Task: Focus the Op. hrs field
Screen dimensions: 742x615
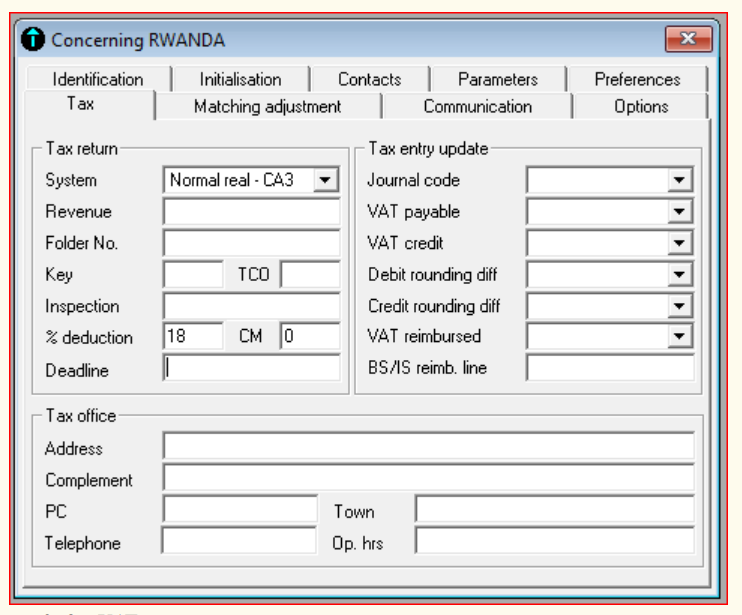Action: (x=555, y=541)
